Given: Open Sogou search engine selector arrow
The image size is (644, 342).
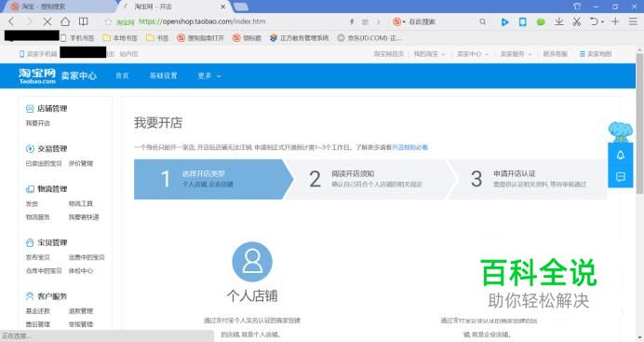Looking at the screenshot, I should pyautogui.click(x=404, y=22).
